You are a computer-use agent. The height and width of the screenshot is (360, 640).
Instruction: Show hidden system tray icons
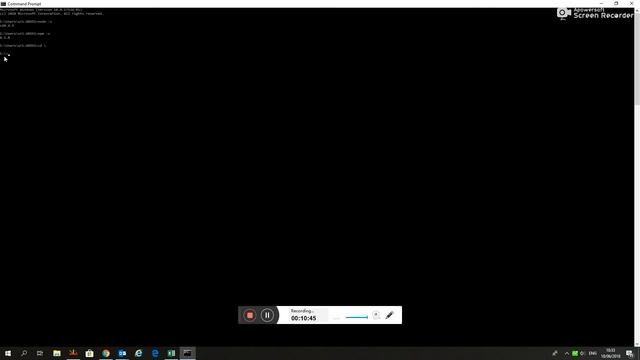[x=567, y=353]
